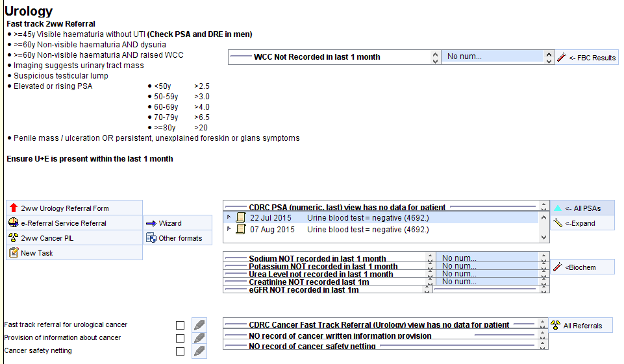Click the 2ww Cancer PIL radiation icon
The height and width of the screenshot is (364, 624).
click(x=14, y=237)
